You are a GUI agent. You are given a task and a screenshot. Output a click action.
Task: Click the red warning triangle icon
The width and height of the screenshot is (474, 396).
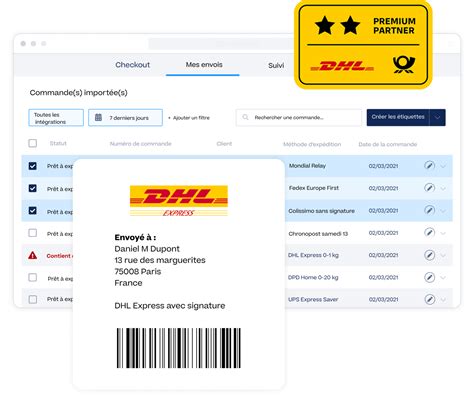(x=32, y=255)
